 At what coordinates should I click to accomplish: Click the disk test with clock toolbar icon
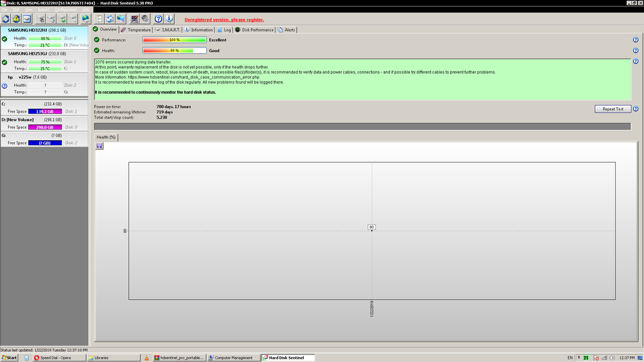coord(52,19)
